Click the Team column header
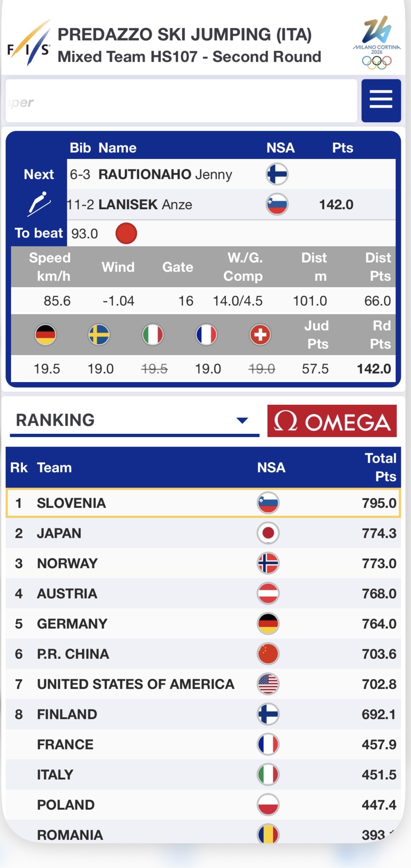Screen dimensions: 411x868 click(55, 467)
